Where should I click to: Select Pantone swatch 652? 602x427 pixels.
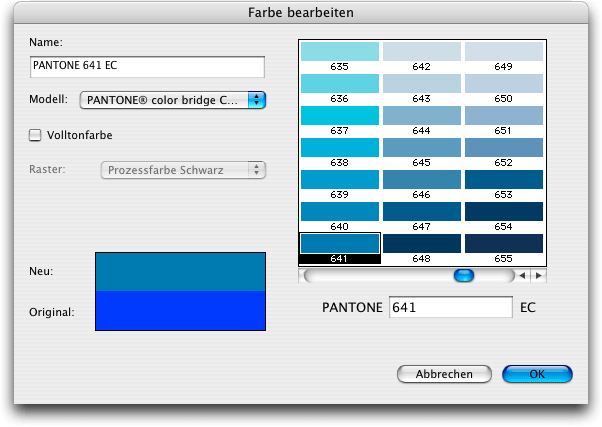pyautogui.click(x=504, y=147)
